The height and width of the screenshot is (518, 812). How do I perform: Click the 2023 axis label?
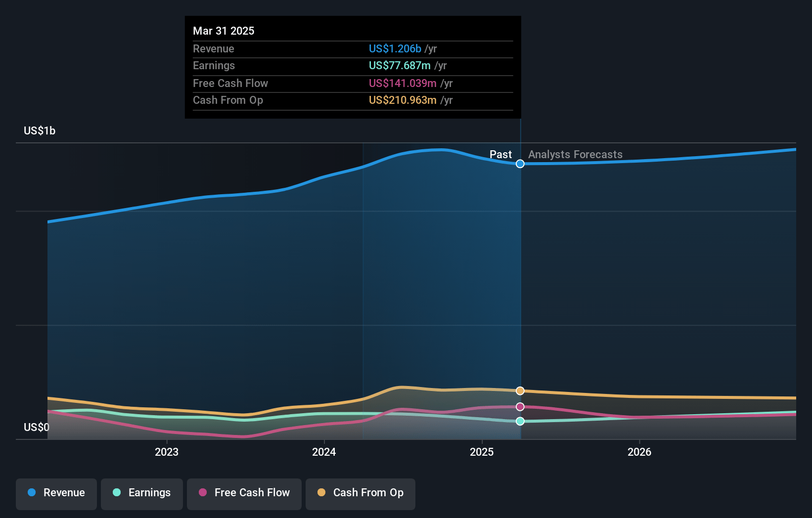tap(167, 452)
